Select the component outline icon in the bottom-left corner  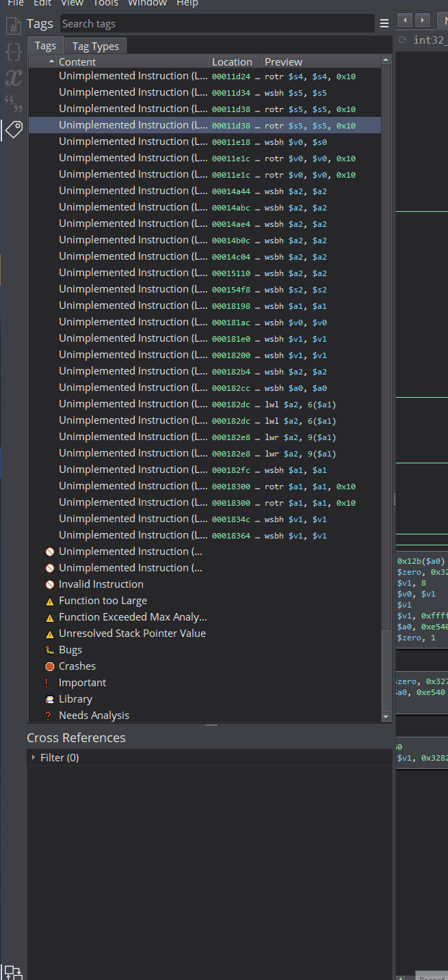(x=12, y=972)
